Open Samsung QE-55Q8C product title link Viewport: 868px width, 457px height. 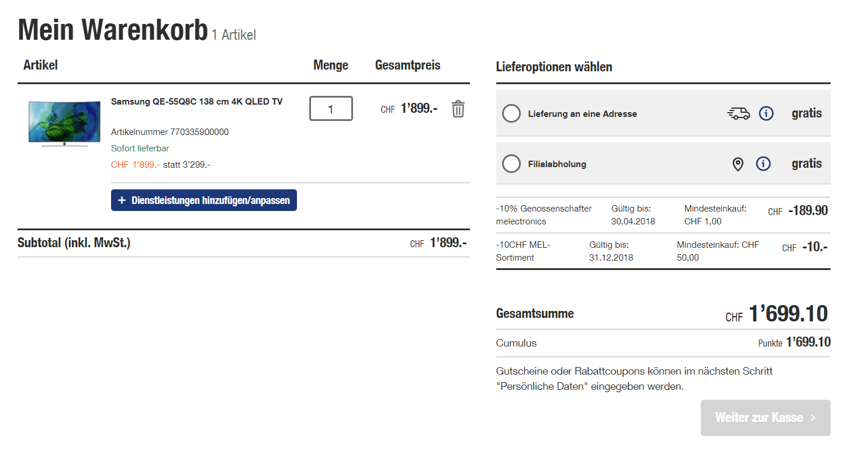tap(196, 102)
